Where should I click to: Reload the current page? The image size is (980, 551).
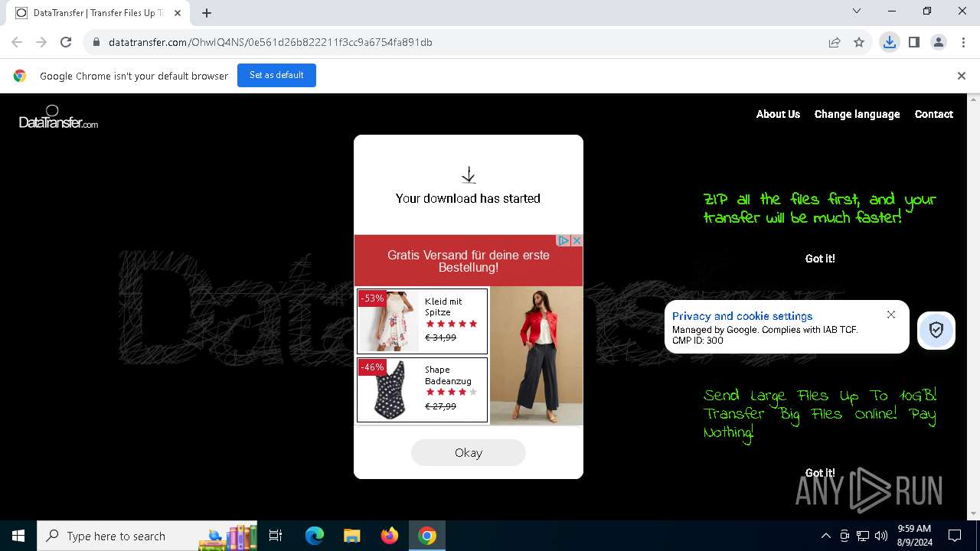[66, 42]
